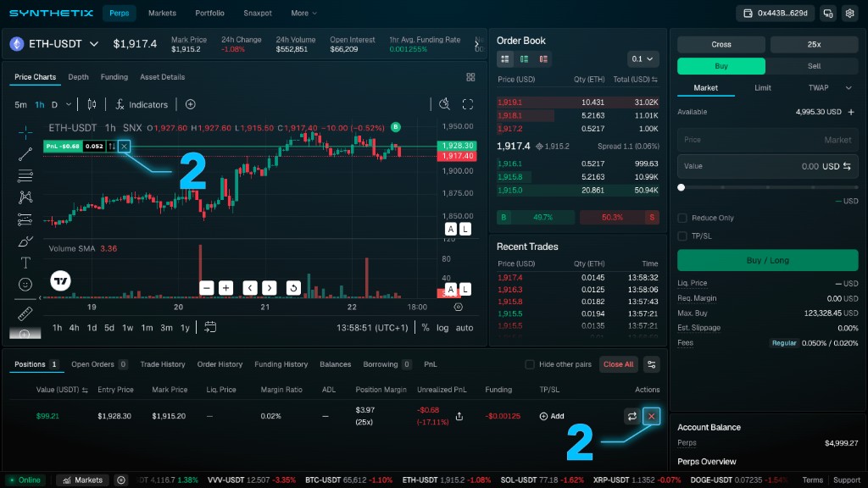Toggle the Buy side
868x488 pixels.
tap(721, 66)
